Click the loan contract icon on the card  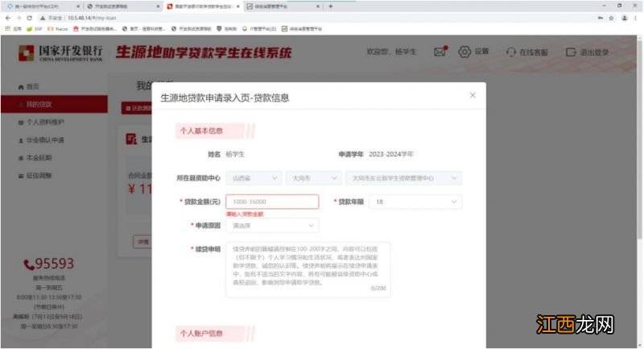(131, 139)
